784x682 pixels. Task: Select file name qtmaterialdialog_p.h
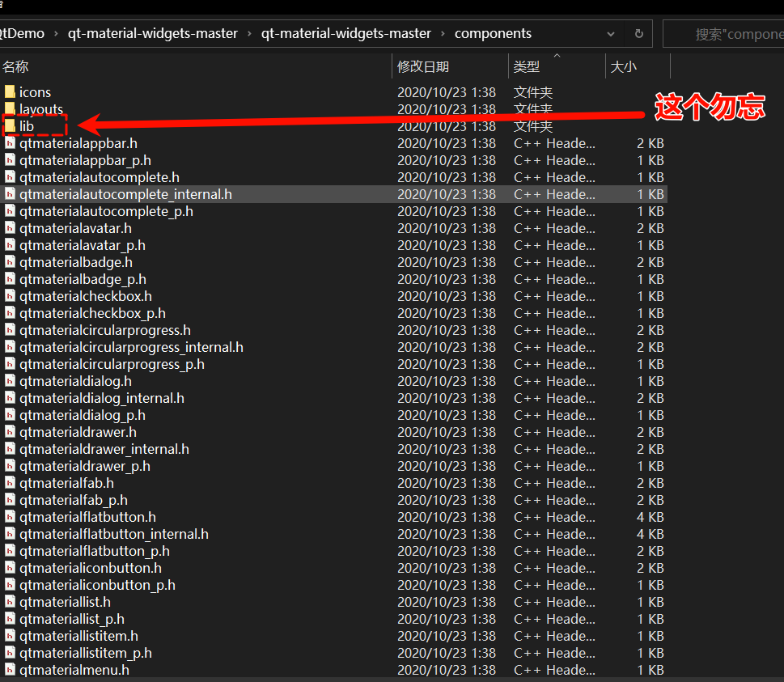[x=83, y=416]
